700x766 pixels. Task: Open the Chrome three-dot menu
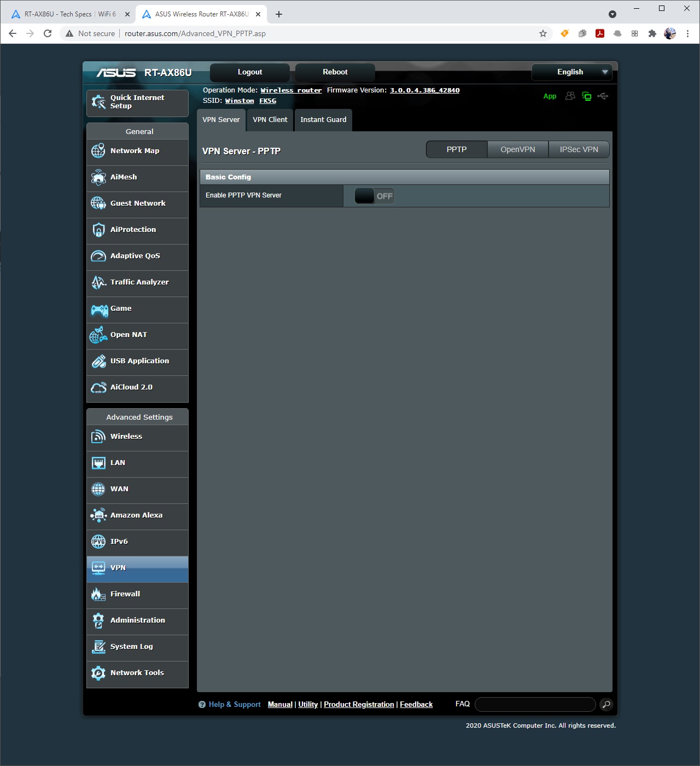pyautogui.click(x=687, y=33)
